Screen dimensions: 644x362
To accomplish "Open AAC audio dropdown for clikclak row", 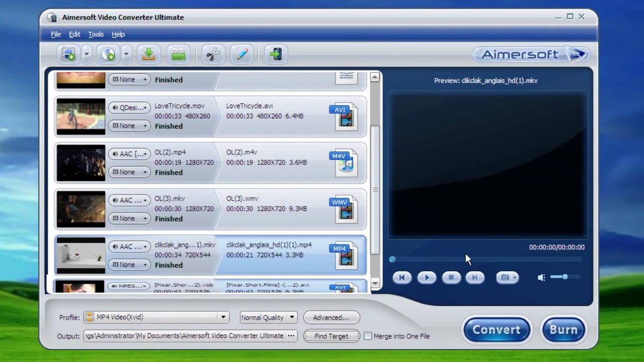I will coord(129,246).
